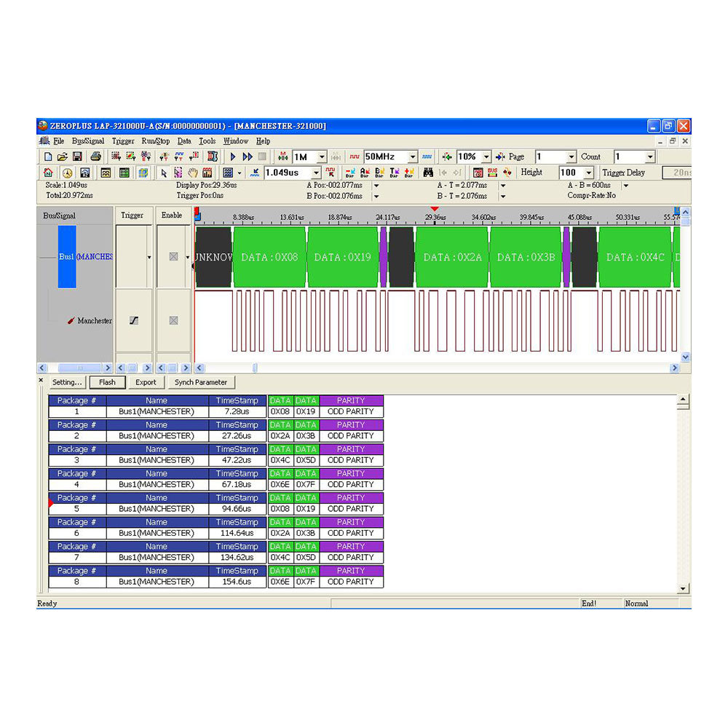Open the File menu

[x=58, y=141]
